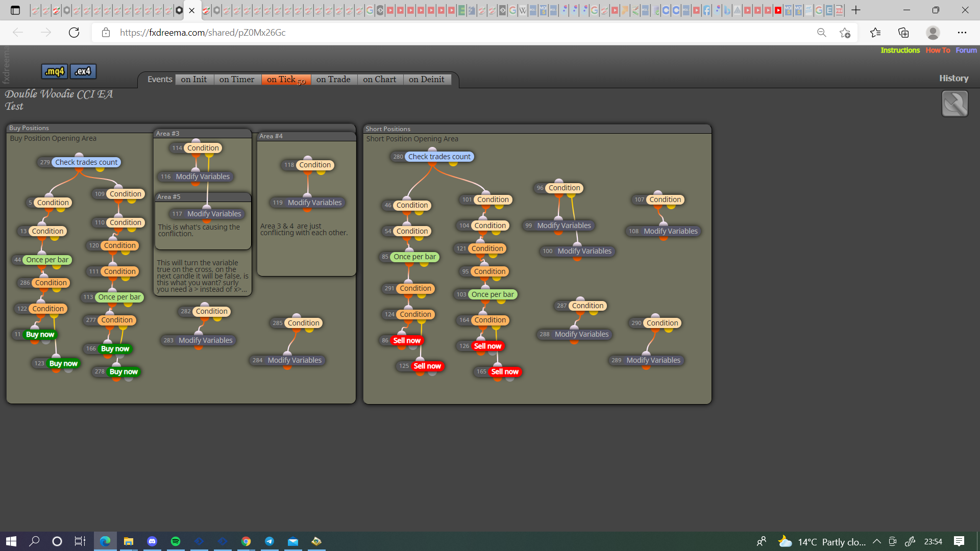Open Windows taskbar search
Viewport: 980px width, 551px height.
point(34,541)
